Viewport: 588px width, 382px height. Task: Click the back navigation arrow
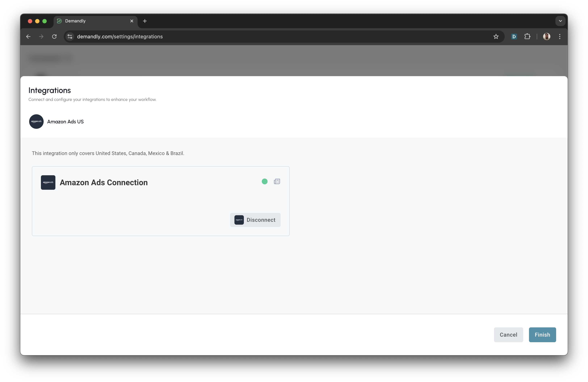pyautogui.click(x=28, y=36)
